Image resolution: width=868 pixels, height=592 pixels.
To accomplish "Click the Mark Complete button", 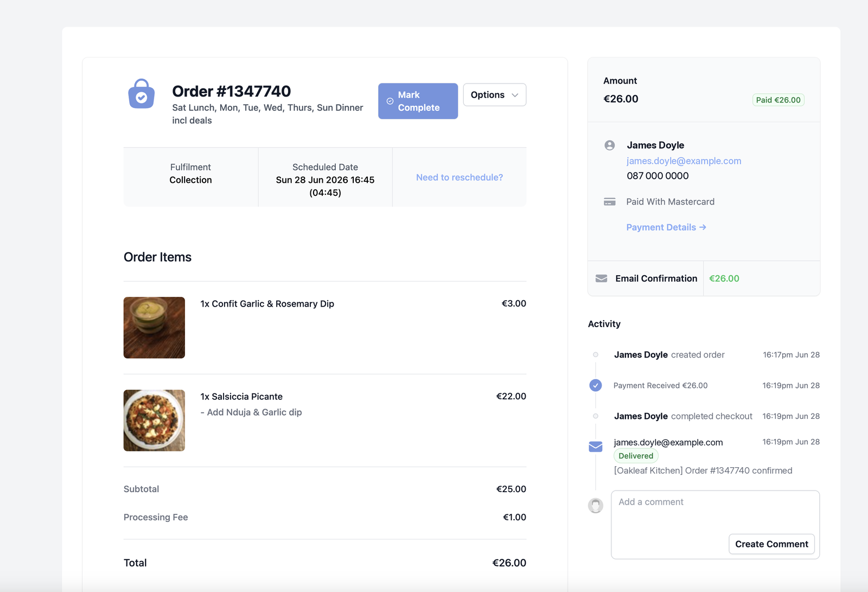I will (418, 101).
